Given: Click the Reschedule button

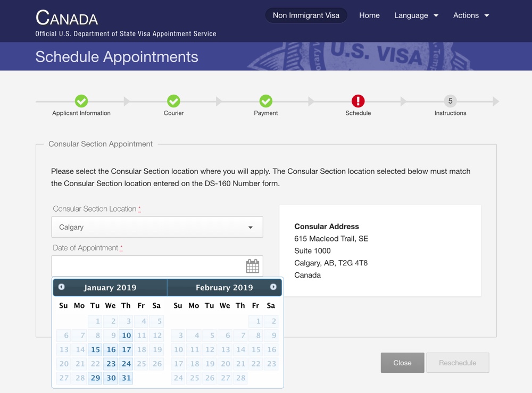Looking at the screenshot, I should 458,363.
